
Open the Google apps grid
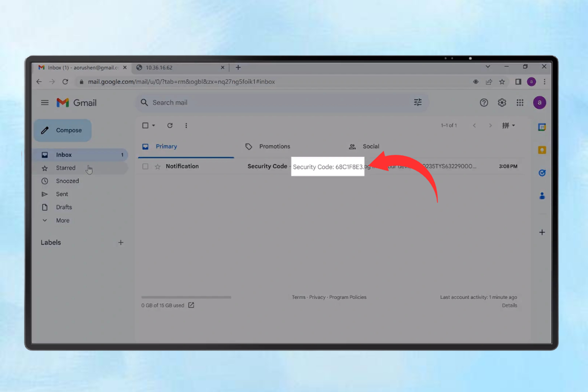click(520, 102)
